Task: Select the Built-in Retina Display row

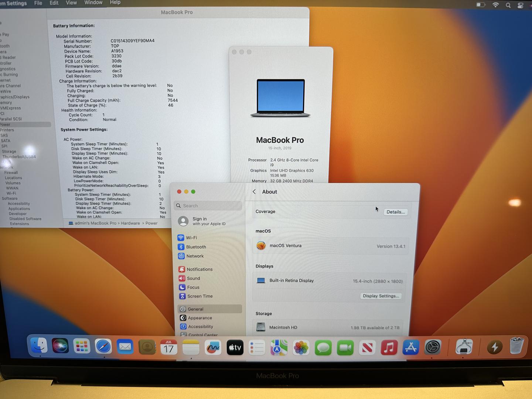Action: [x=330, y=281]
